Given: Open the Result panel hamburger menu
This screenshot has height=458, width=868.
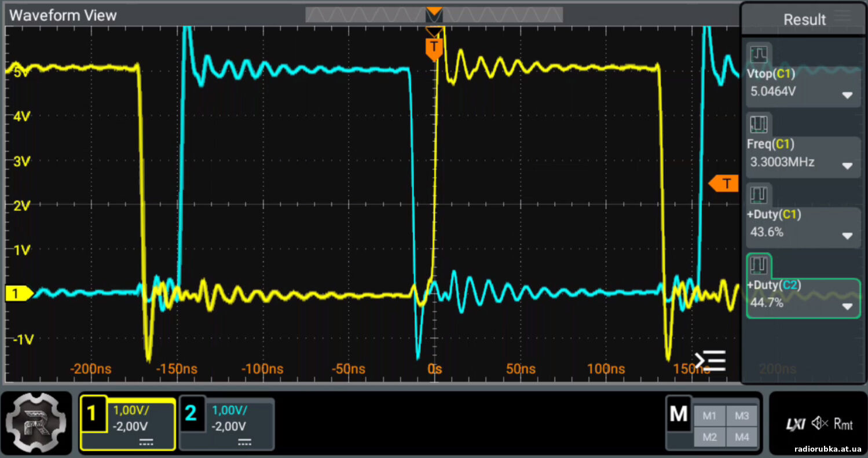Looking at the screenshot, I should tap(843, 17).
